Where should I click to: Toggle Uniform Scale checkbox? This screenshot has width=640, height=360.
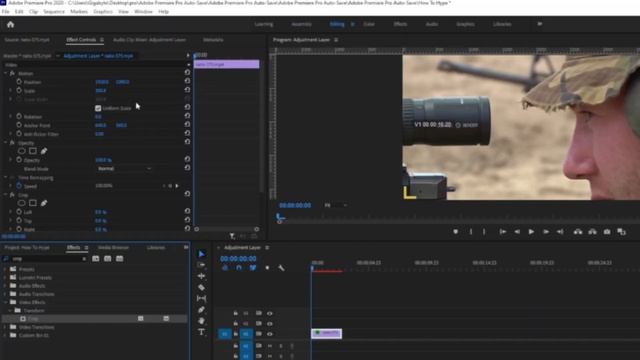point(98,108)
